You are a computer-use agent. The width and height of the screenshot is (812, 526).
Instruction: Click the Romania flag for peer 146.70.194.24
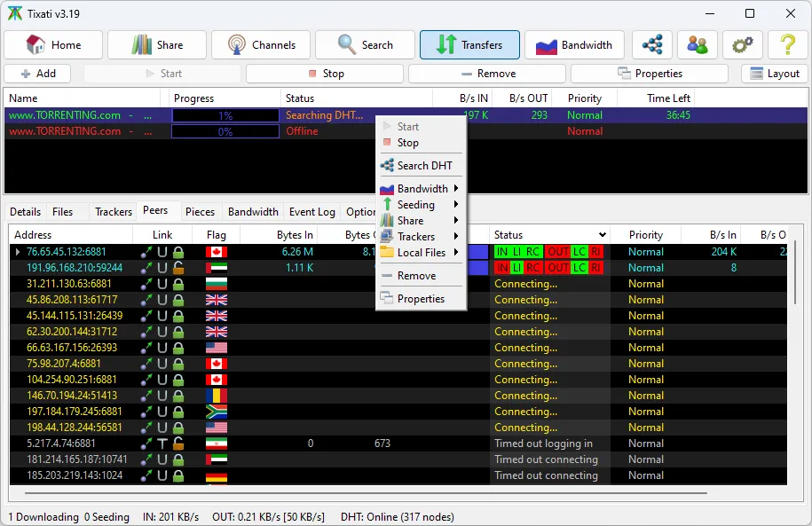[217, 396]
